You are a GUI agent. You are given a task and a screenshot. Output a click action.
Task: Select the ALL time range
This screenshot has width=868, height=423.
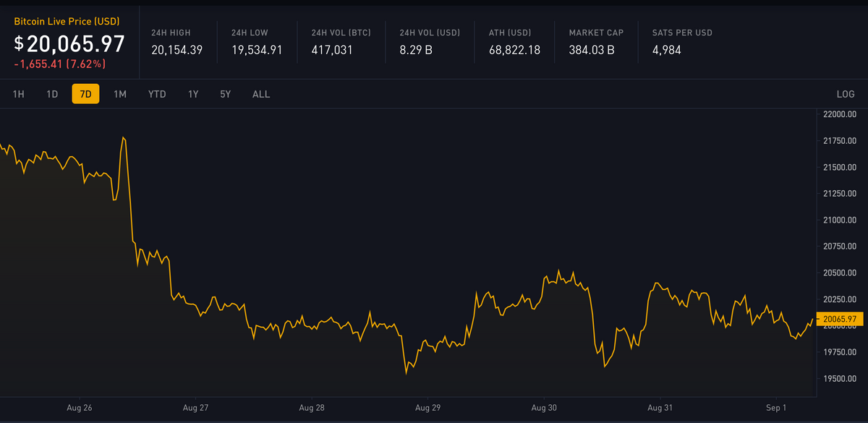point(261,94)
